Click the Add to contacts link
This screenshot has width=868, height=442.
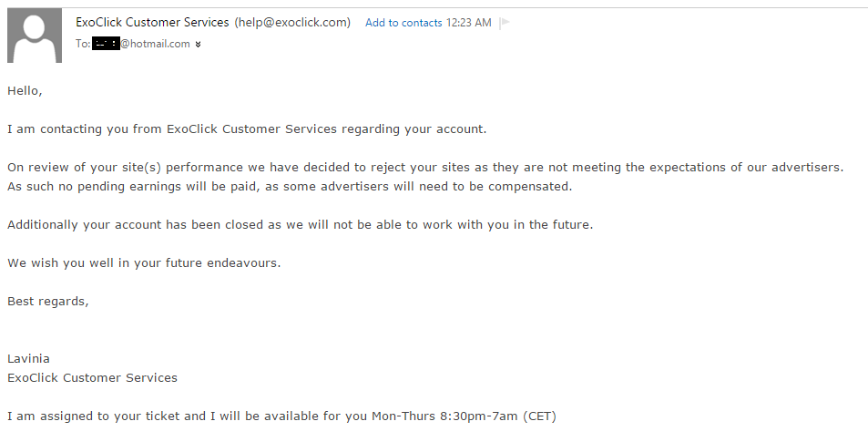click(403, 23)
